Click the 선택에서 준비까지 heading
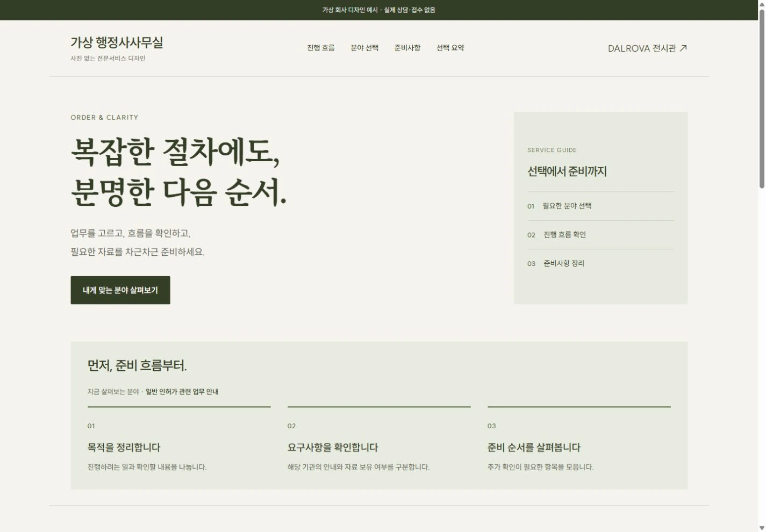The image size is (766, 532). [567, 171]
